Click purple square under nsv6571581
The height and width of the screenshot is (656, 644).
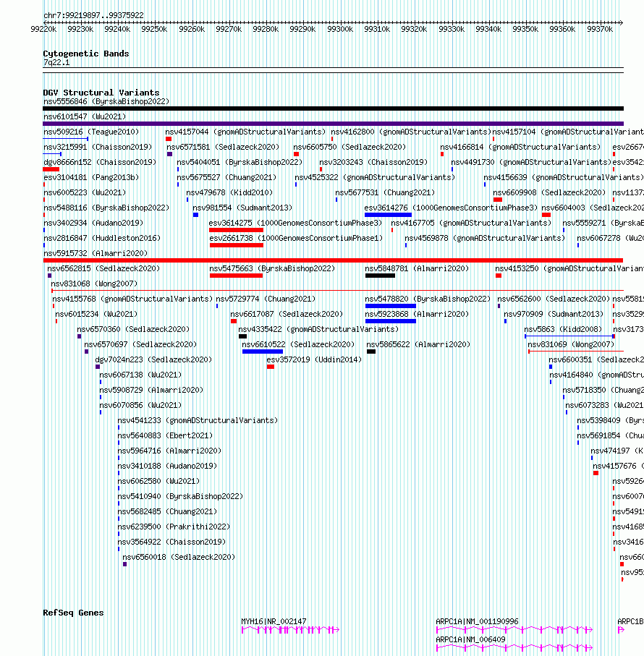169,154
